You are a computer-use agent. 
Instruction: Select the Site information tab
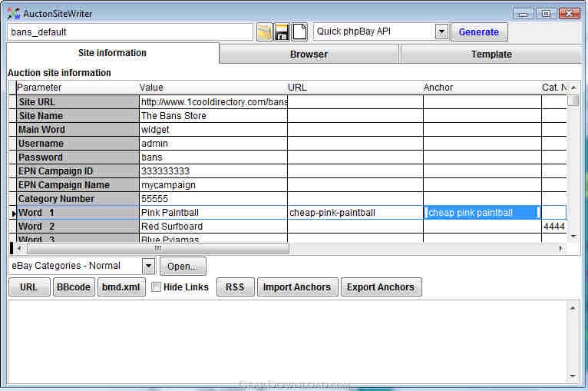[x=113, y=53]
